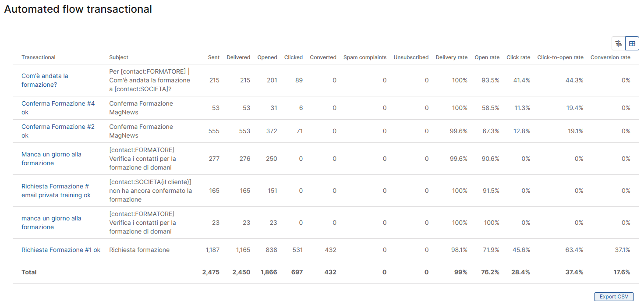Screen dimensions: 644x305
Task: Click the Sent column header
Action: coord(214,57)
